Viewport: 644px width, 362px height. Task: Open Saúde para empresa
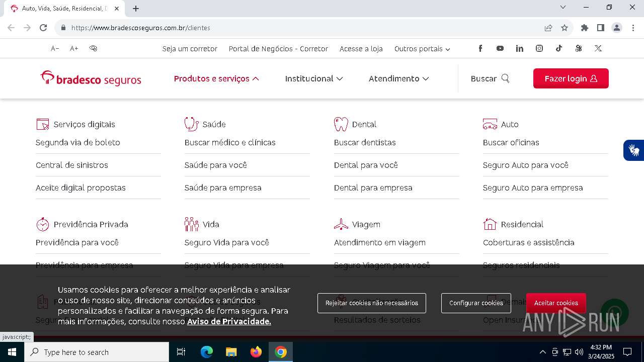(223, 188)
